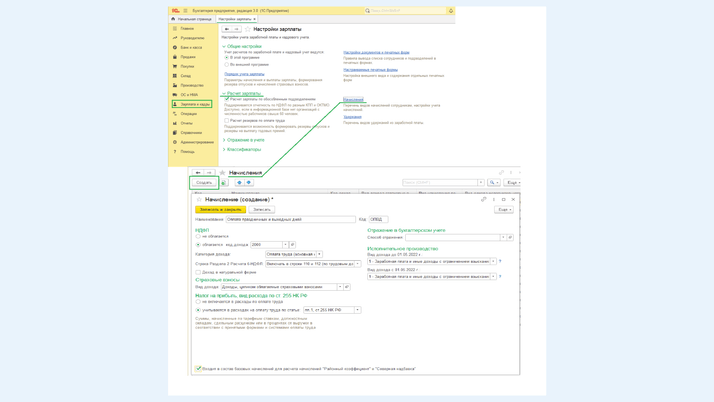Viewport: 714px width, 402px height.
Task: Click the Зарплата и кадры person icon
Action: pos(175,104)
